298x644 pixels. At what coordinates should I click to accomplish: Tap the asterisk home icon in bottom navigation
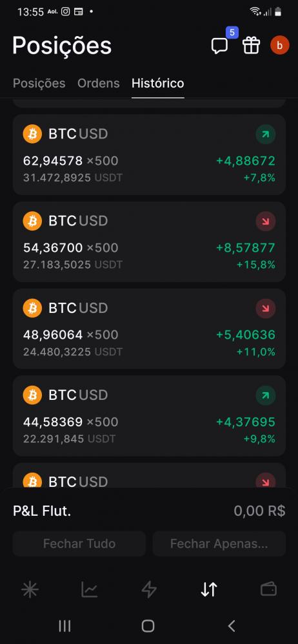[30, 590]
